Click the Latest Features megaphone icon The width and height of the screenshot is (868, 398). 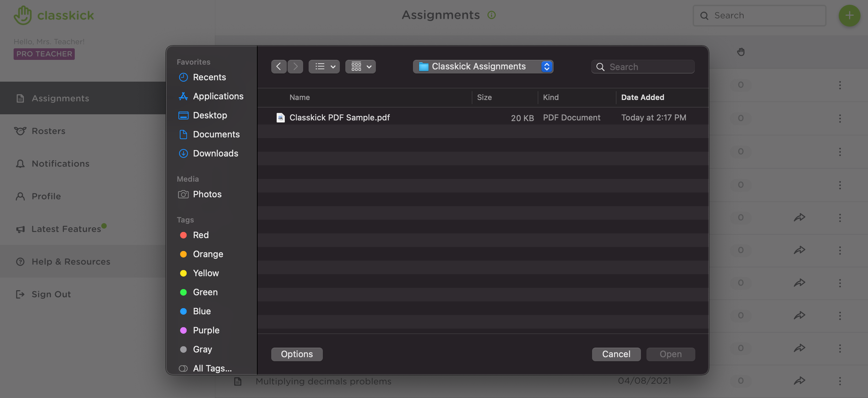coord(20,229)
